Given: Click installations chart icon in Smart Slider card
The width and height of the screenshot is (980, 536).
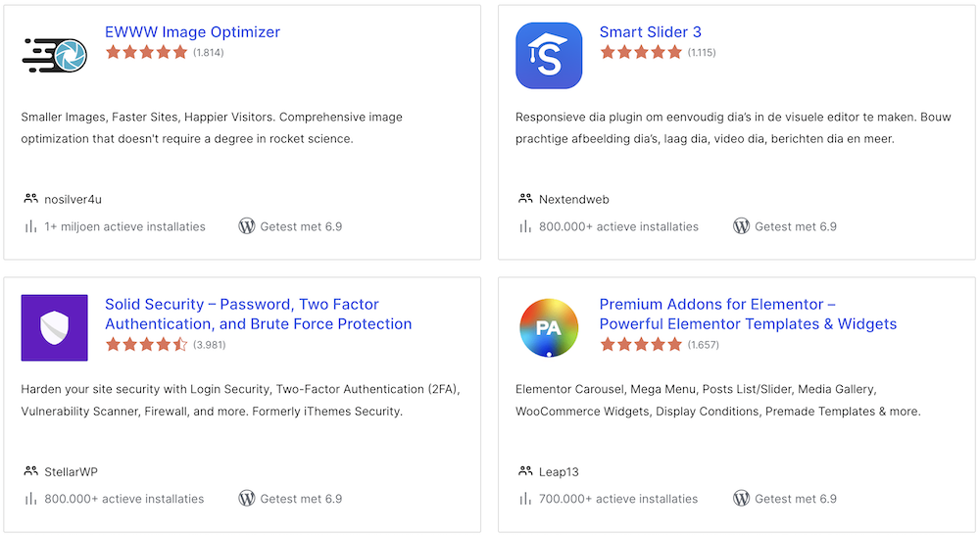Looking at the screenshot, I should point(525,226).
